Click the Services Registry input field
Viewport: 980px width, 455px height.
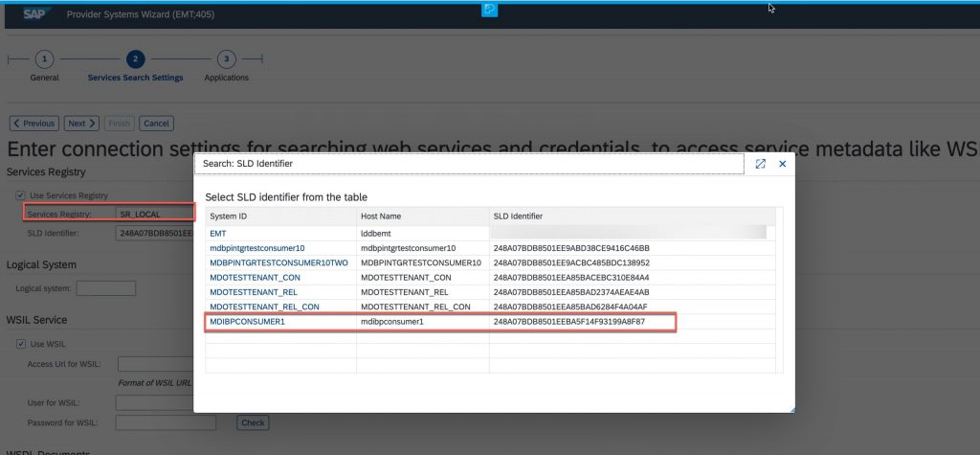click(x=154, y=214)
